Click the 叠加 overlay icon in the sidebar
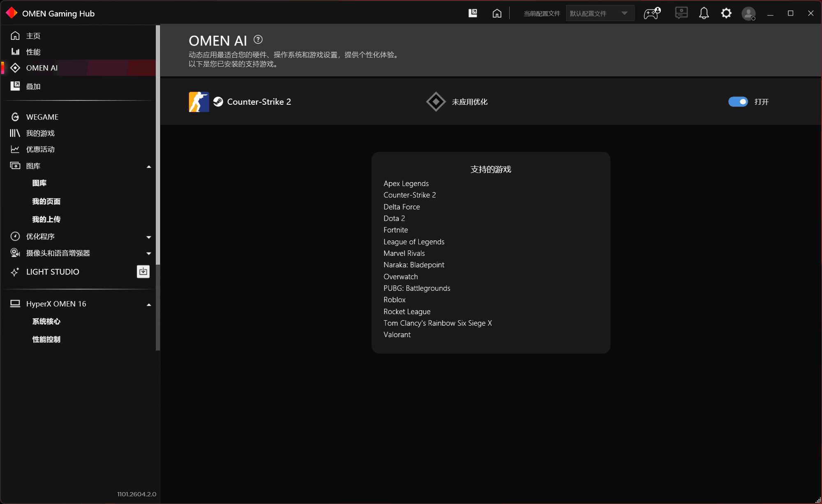822x504 pixels. [x=15, y=86]
